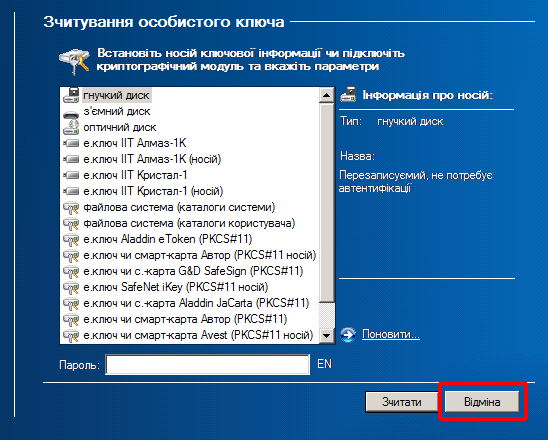Select файлова система (каталоги користувача) entry
Image resolution: width=548 pixels, height=440 pixels.
(189, 223)
